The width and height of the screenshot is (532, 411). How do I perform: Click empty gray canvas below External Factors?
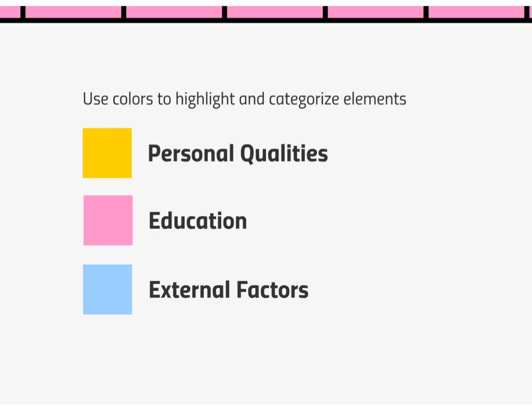[x=266, y=359]
